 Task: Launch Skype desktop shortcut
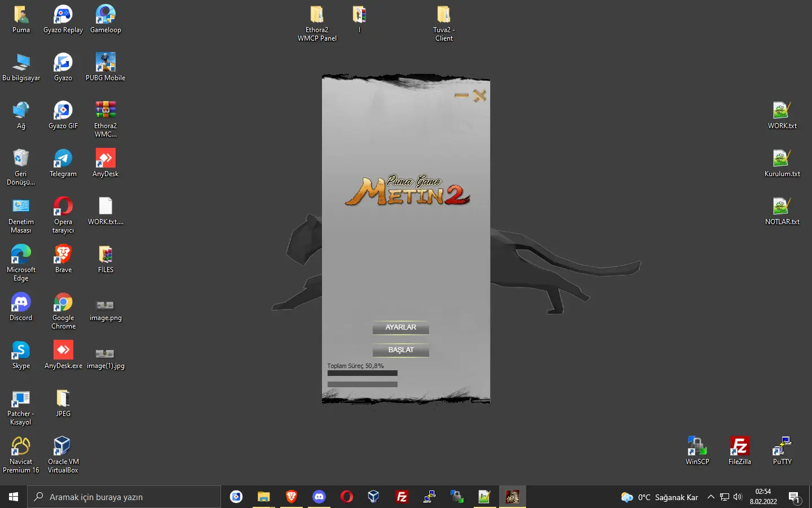click(x=21, y=356)
